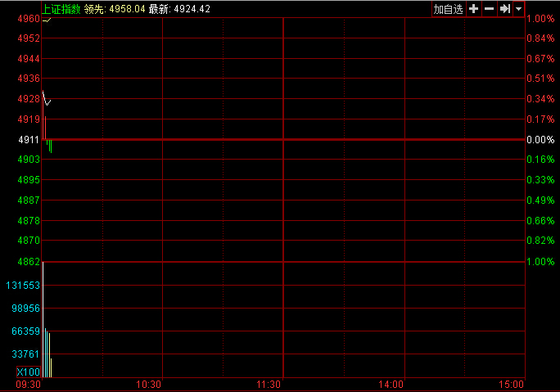Image resolution: width=560 pixels, height=392 pixels.
Task: Add index to watchlist via 加自选
Action: pos(448,9)
